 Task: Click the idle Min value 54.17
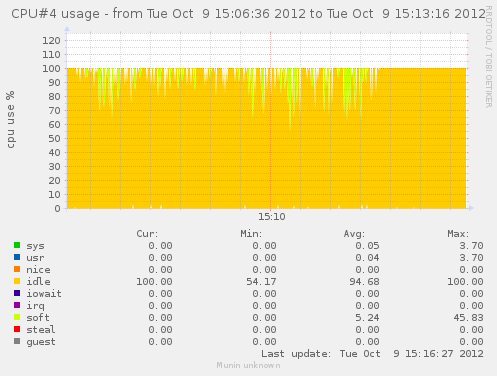coord(261,282)
